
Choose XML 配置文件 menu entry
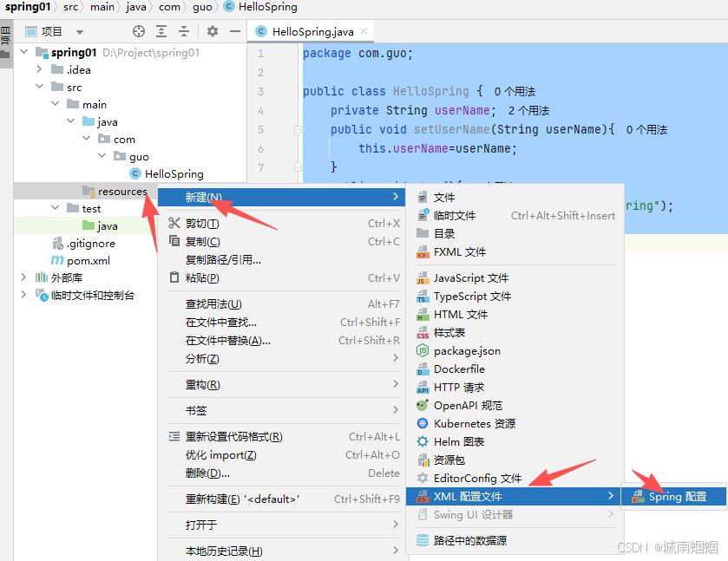[468, 497]
